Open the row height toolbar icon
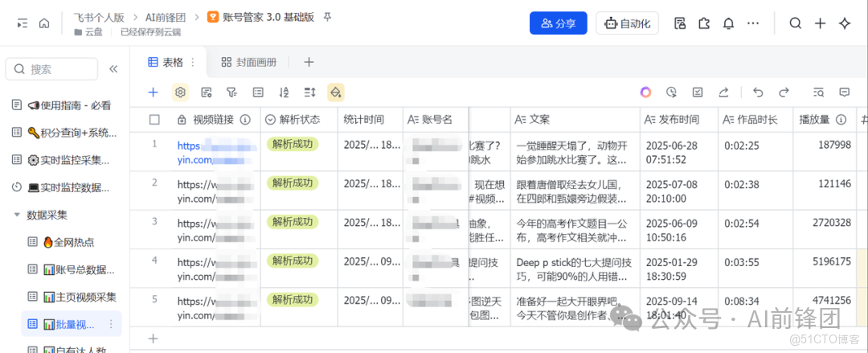The height and width of the screenshot is (353, 868). pos(310,92)
